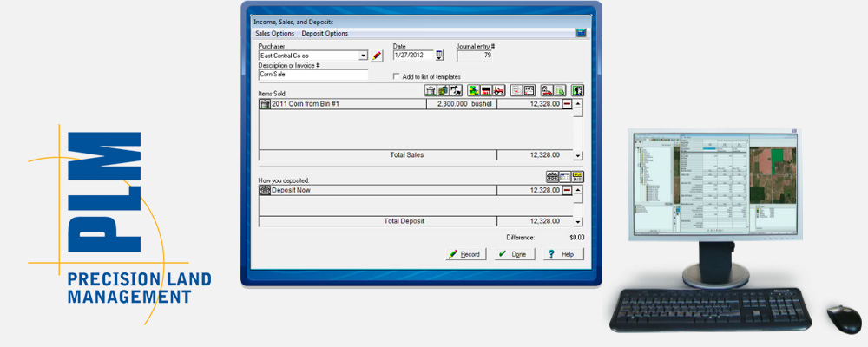This screenshot has width=868, height=347.
Task: Click the grain bin icon in Items Sold toolbar
Action: pyautogui.click(x=430, y=90)
